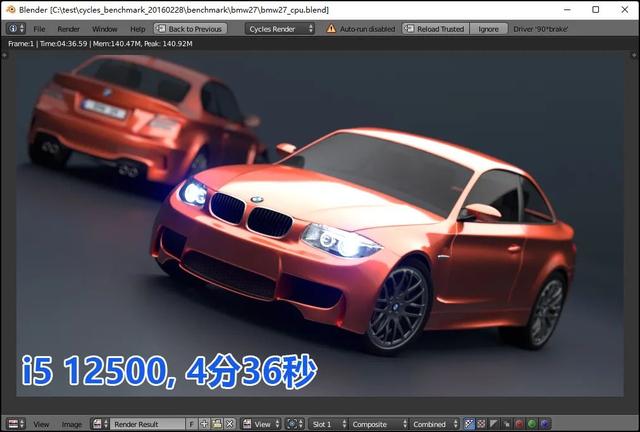Toggle Color-only channel display icon
This screenshot has height=432, width=640.
[x=482, y=424]
